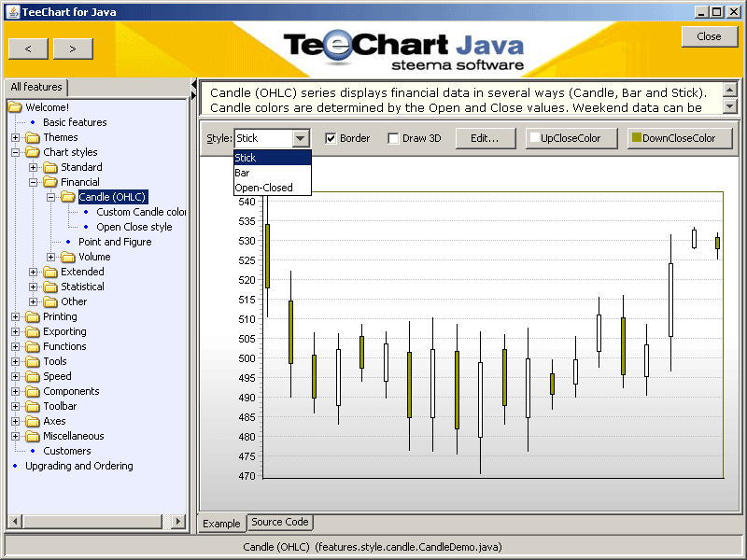
Task: Minimize the TeeChart for Java window
Action: pos(700,12)
